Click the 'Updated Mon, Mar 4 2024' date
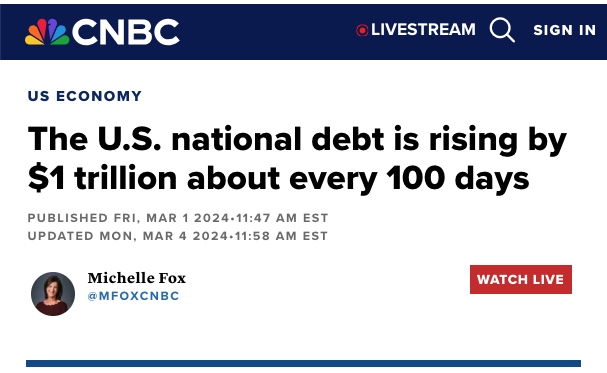The width and height of the screenshot is (607, 373). pos(128,236)
